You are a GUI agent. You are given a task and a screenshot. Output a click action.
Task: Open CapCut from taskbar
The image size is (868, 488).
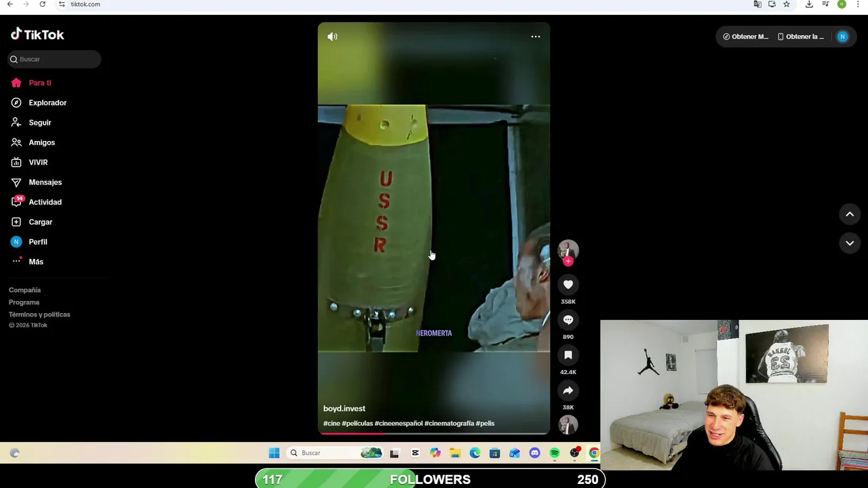point(415,453)
